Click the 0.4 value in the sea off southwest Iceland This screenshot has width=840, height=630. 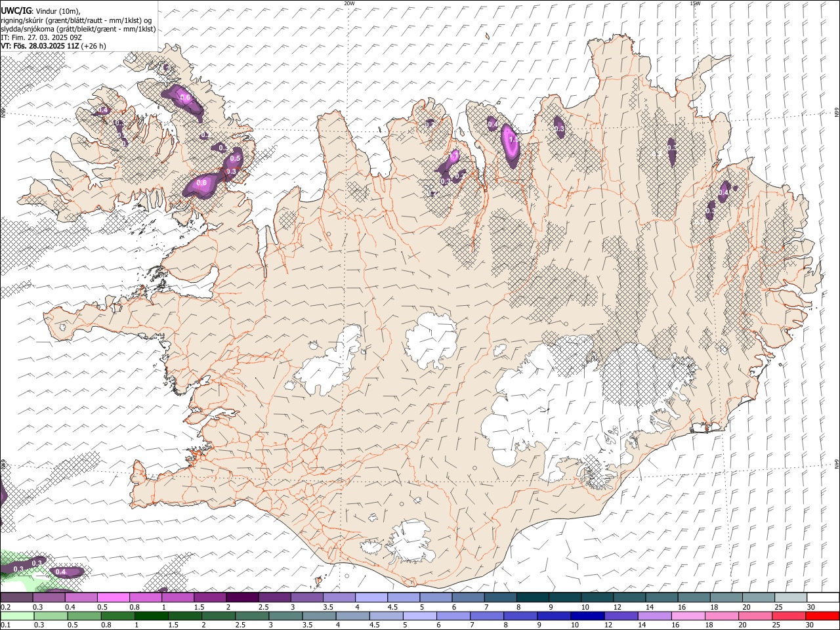60,572
